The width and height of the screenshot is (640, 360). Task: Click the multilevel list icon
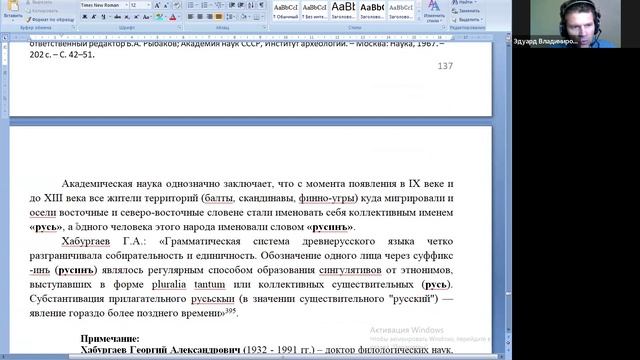(219, 5)
